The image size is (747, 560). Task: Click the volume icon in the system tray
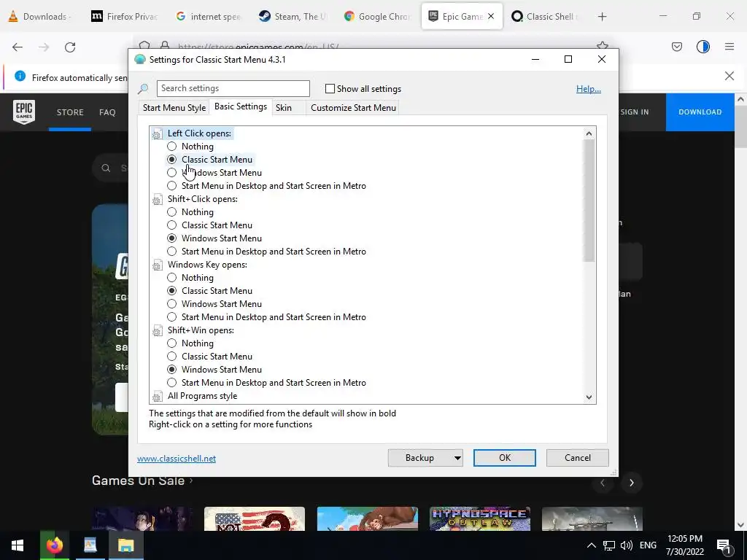(627, 545)
